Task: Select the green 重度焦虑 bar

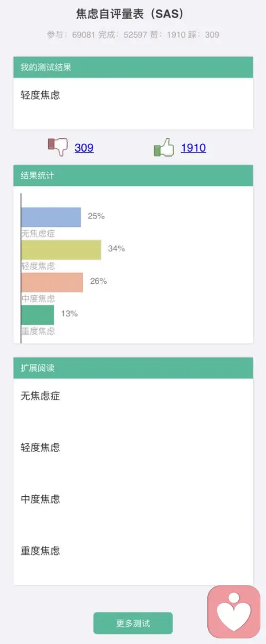Action: tap(38, 315)
